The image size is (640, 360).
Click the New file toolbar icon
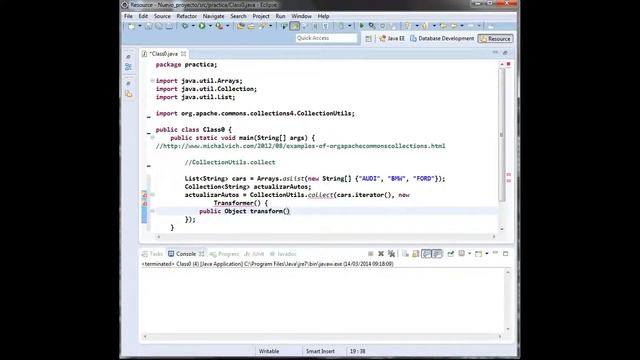point(131,26)
